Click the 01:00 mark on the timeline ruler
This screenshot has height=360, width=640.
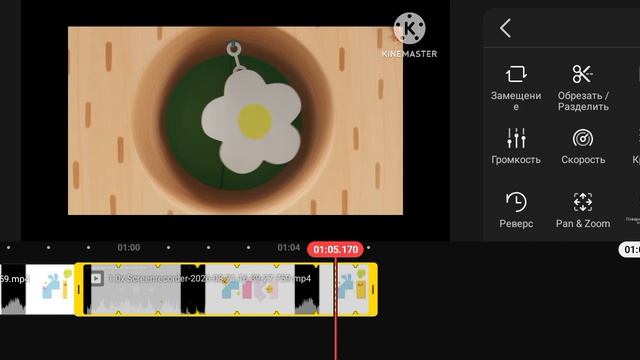(x=129, y=247)
